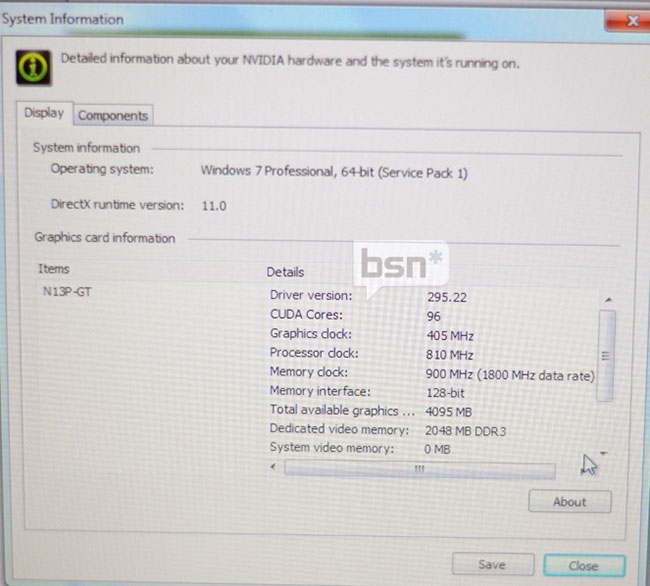
Task: Click the Items column header
Action: [54, 269]
